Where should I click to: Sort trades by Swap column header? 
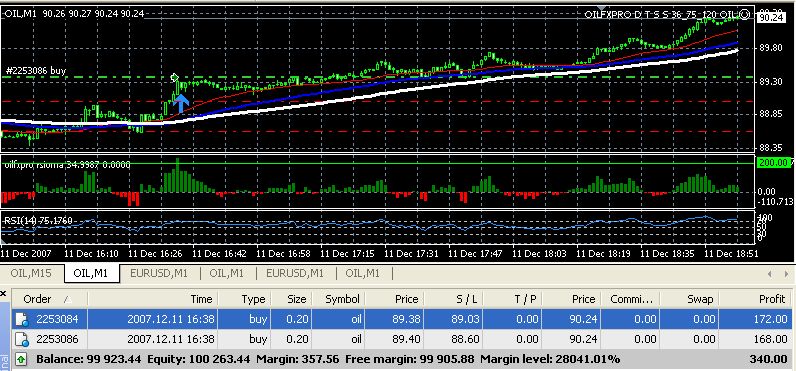click(689, 299)
